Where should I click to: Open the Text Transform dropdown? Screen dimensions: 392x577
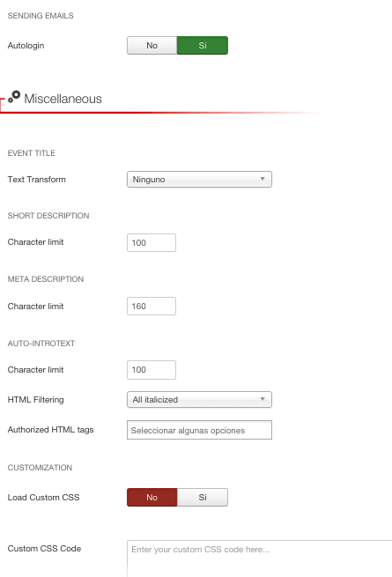click(199, 179)
